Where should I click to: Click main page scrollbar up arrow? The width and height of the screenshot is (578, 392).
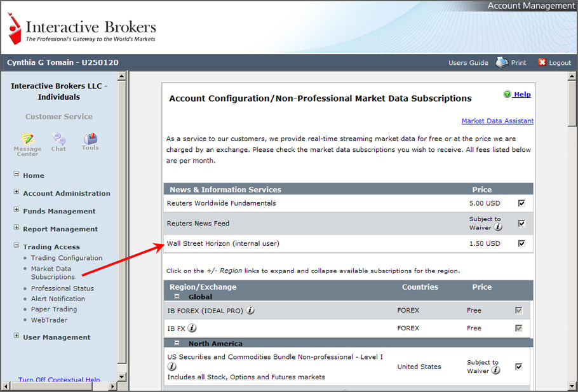pyautogui.click(x=572, y=76)
